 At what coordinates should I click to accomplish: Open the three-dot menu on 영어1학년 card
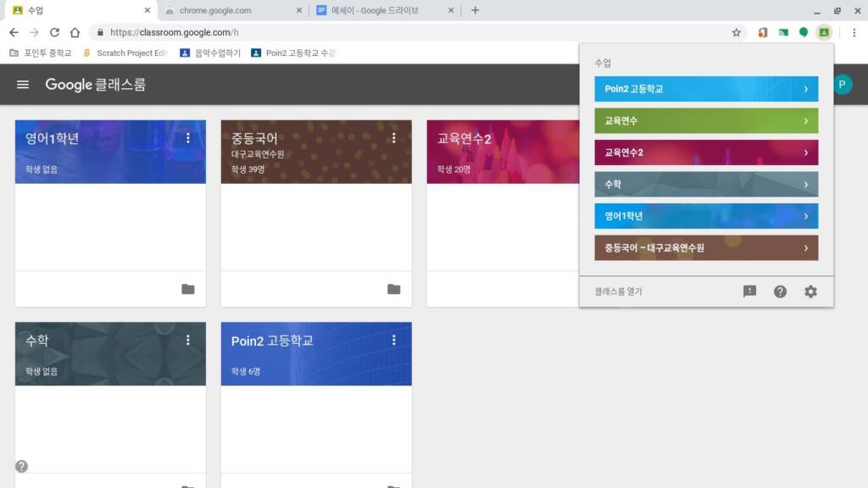coord(188,138)
